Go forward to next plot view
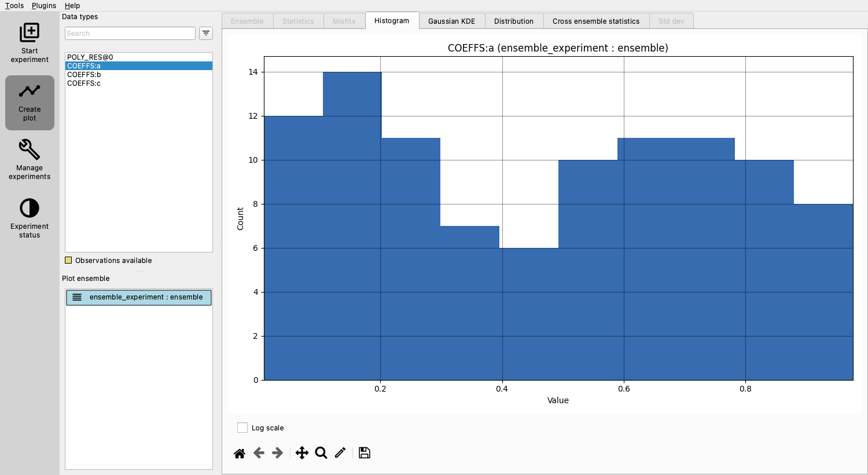 (x=278, y=453)
